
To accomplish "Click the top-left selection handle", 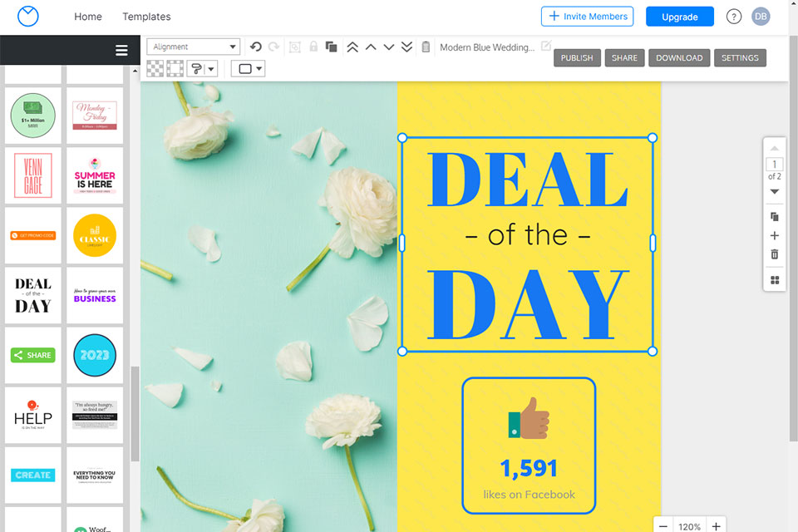I will [x=402, y=137].
